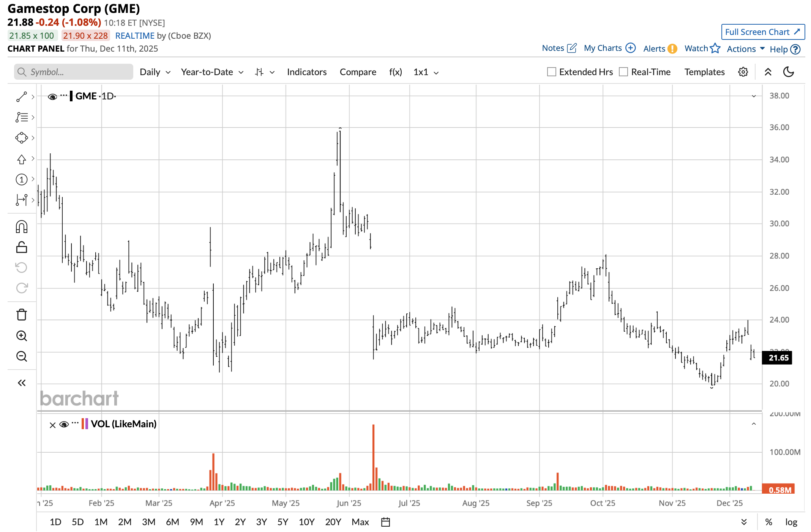The image size is (811, 532).
Task: Open the Templates link
Action: tap(704, 72)
